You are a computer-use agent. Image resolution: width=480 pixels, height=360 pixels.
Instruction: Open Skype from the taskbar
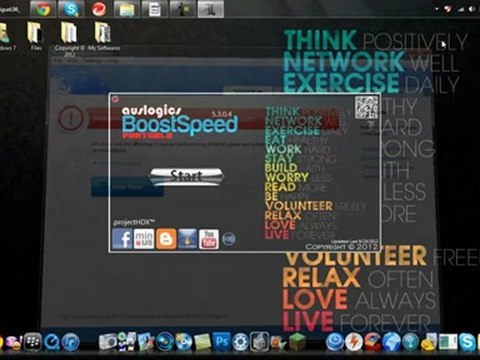(71, 9)
